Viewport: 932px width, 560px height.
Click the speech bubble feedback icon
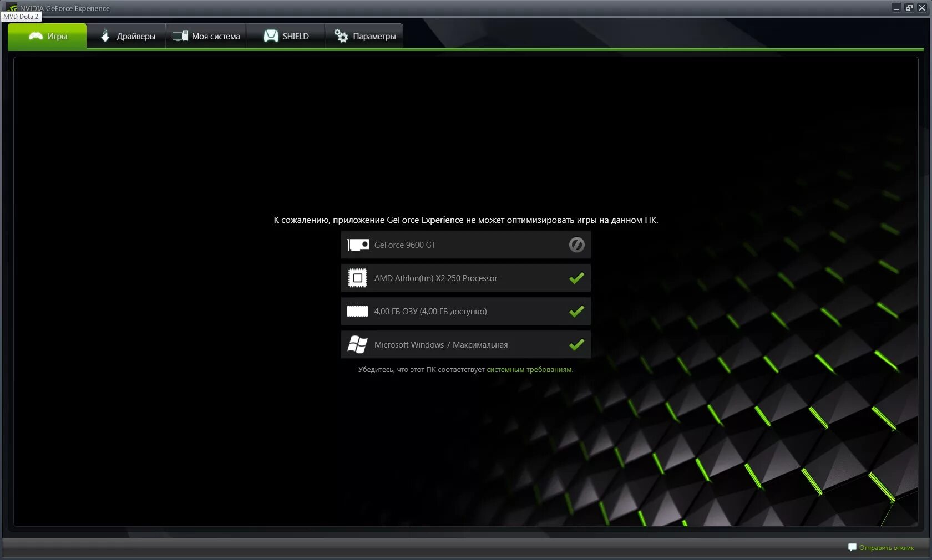852,548
